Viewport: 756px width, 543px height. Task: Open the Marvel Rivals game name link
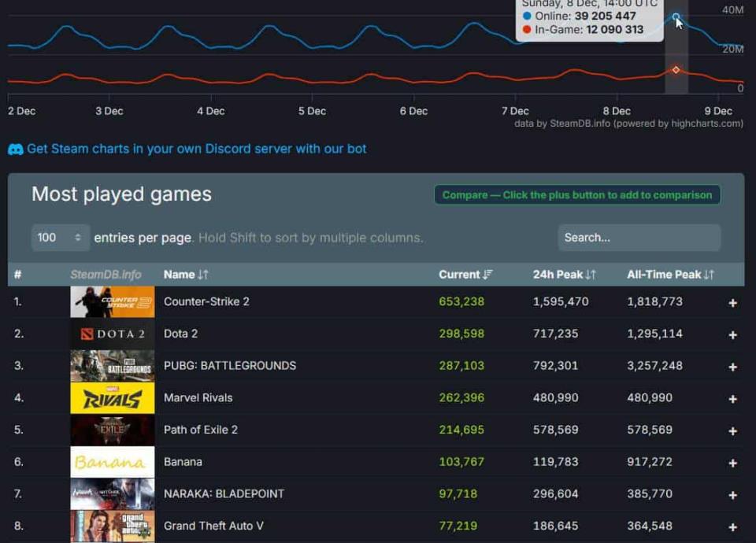coord(198,398)
